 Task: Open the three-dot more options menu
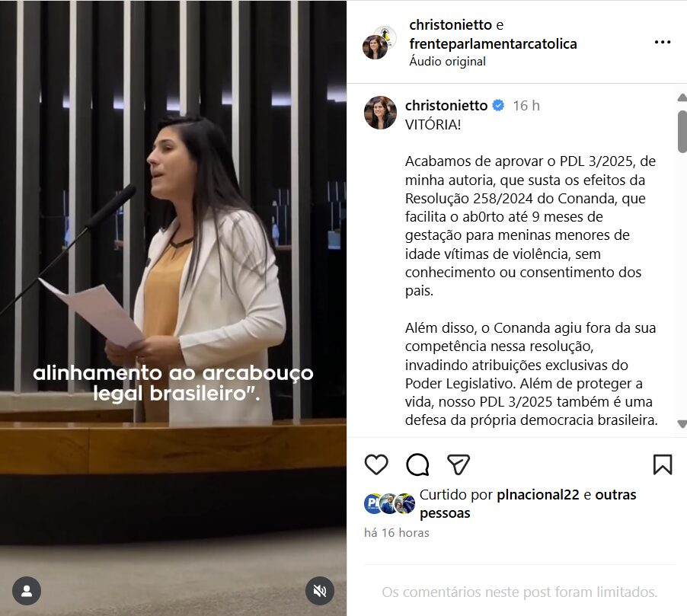(663, 43)
